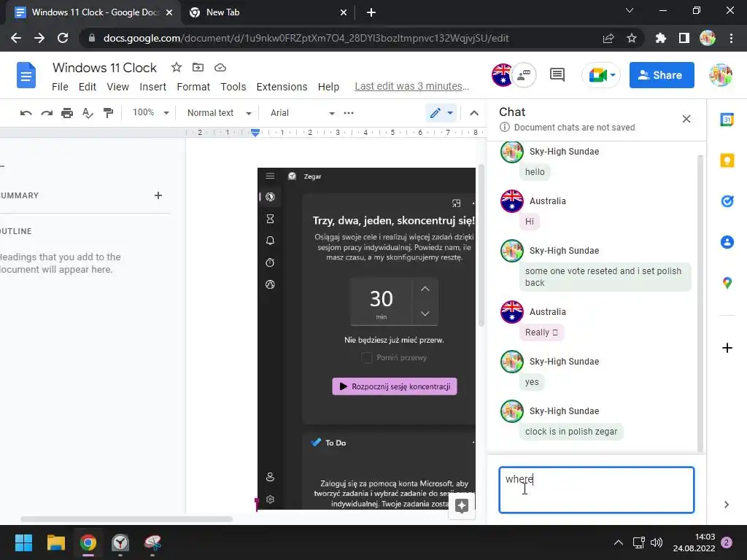Open the zoom level 100% dropdown
The height and width of the screenshot is (560, 747).
pos(150,113)
